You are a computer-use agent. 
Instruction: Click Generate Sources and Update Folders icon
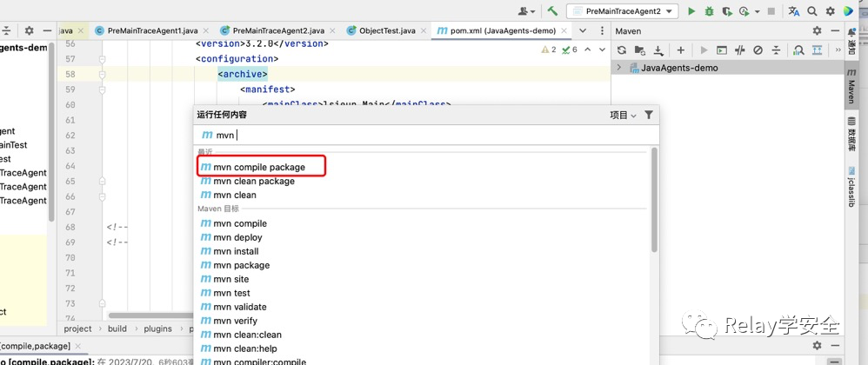[639, 50]
